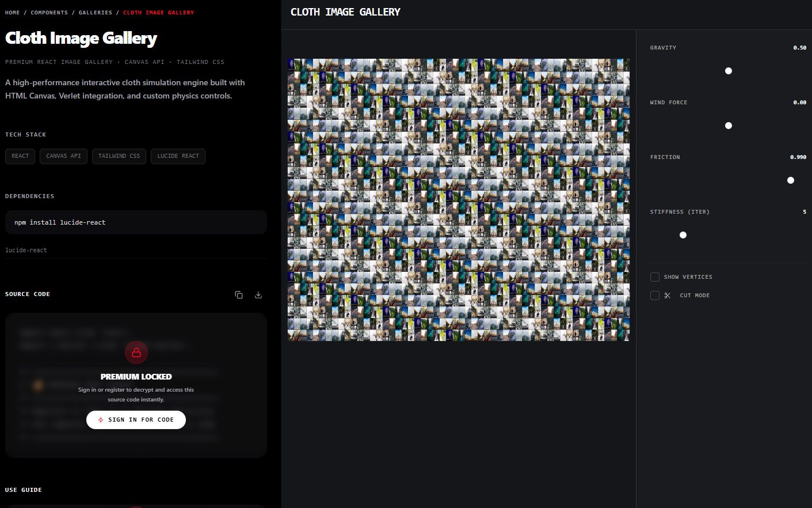Adjust the Gravity slider handle
Screen dimensions: 812x508
pos(729,71)
